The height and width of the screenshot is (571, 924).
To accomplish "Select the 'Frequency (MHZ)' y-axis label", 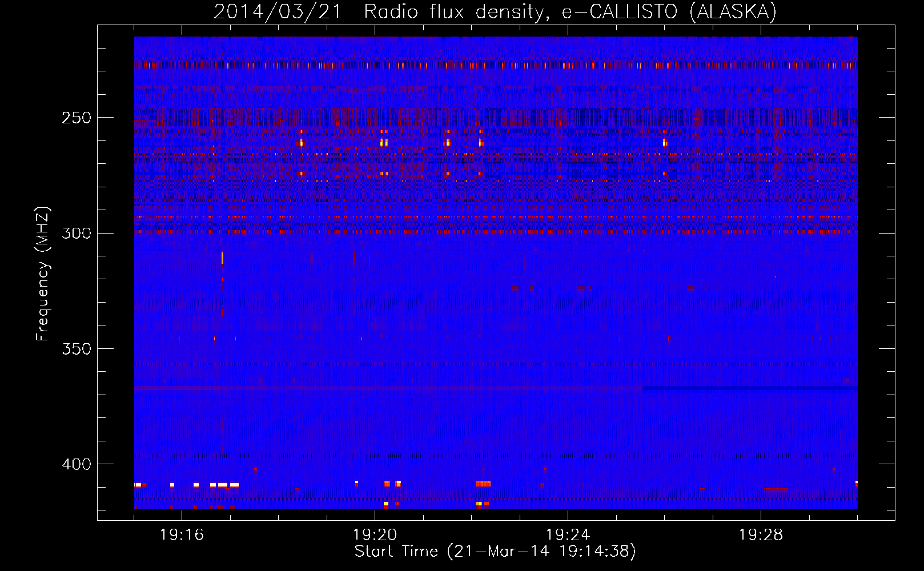I will [43, 274].
